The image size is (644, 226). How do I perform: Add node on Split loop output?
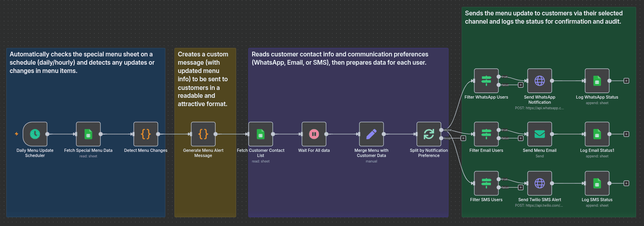point(463,138)
